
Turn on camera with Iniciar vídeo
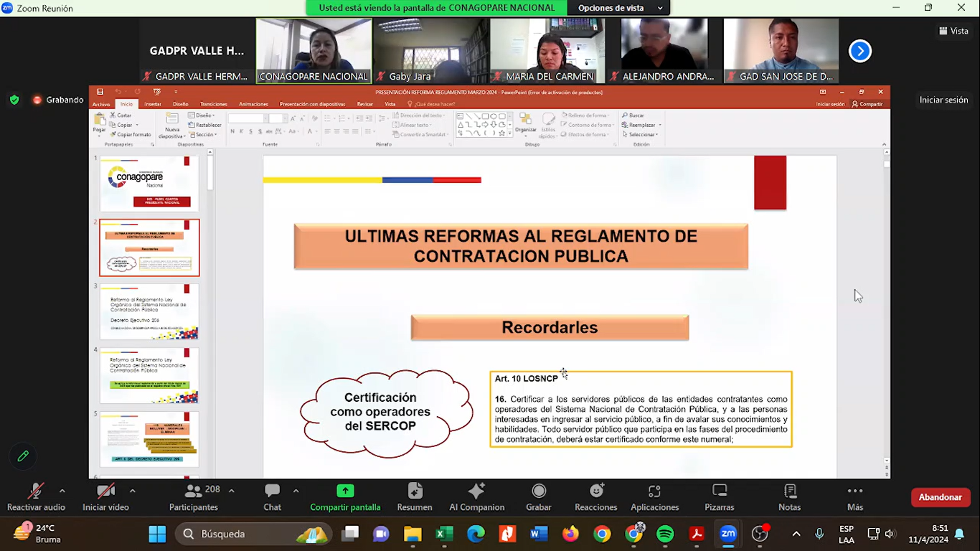[x=105, y=491]
